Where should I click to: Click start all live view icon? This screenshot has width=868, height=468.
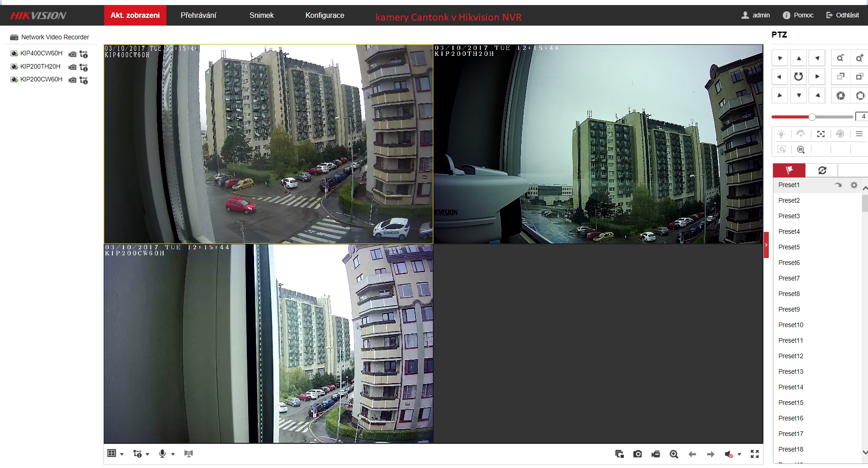[619, 454]
